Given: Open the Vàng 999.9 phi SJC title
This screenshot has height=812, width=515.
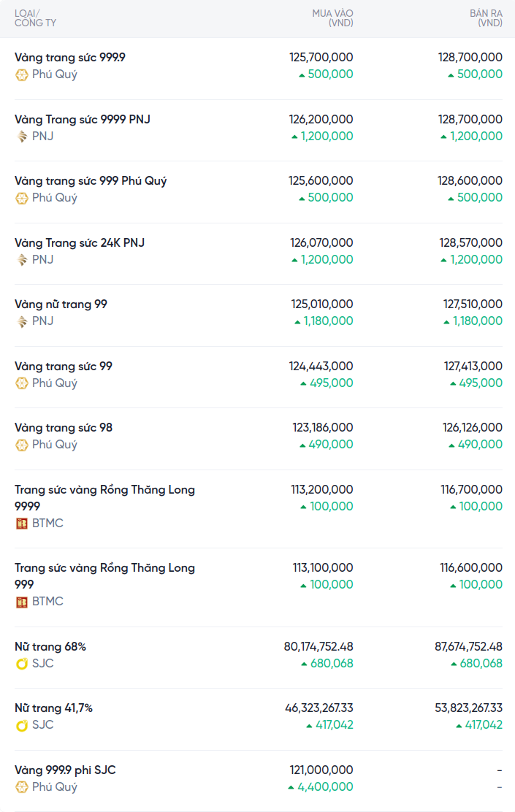Looking at the screenshot, I should (65, 770).
